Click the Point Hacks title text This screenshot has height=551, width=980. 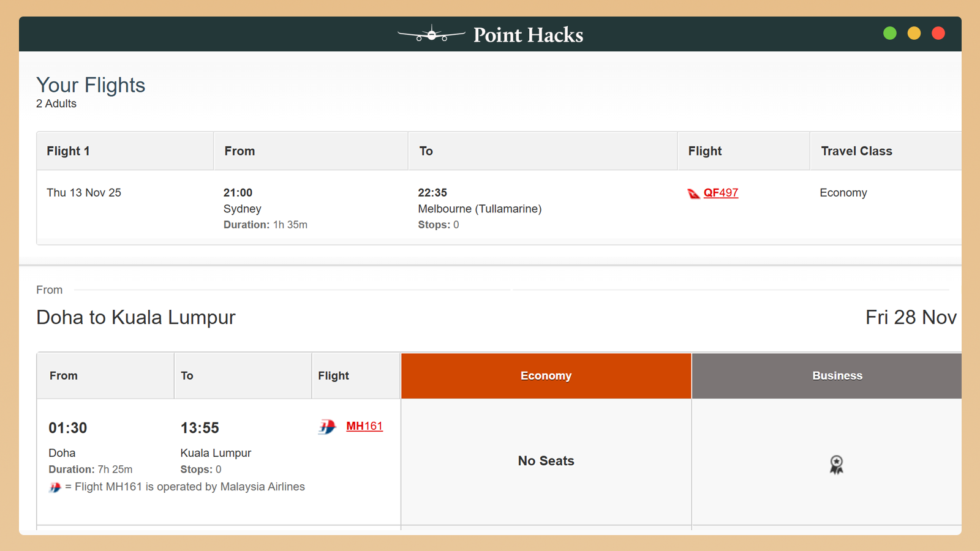coord(528,35)
